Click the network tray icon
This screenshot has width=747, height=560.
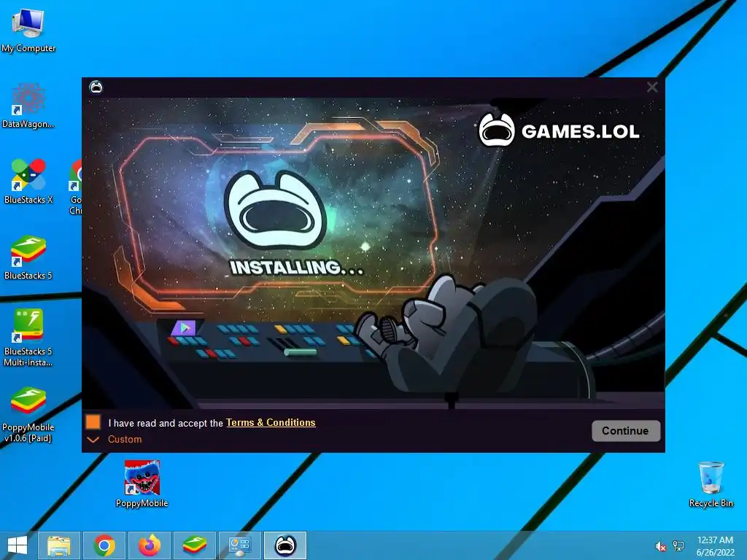coord(678,546)
